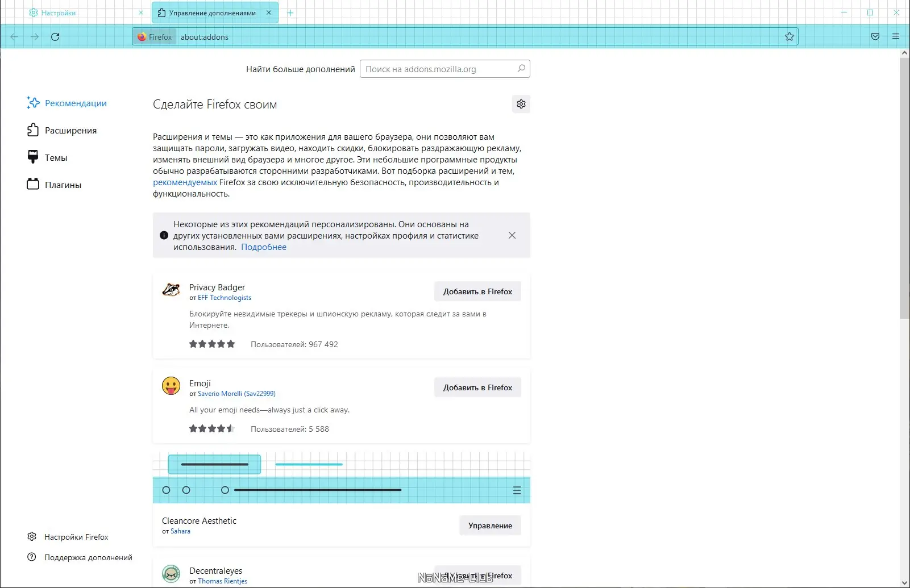Click the Emoji extension icon

coord(171,386)
